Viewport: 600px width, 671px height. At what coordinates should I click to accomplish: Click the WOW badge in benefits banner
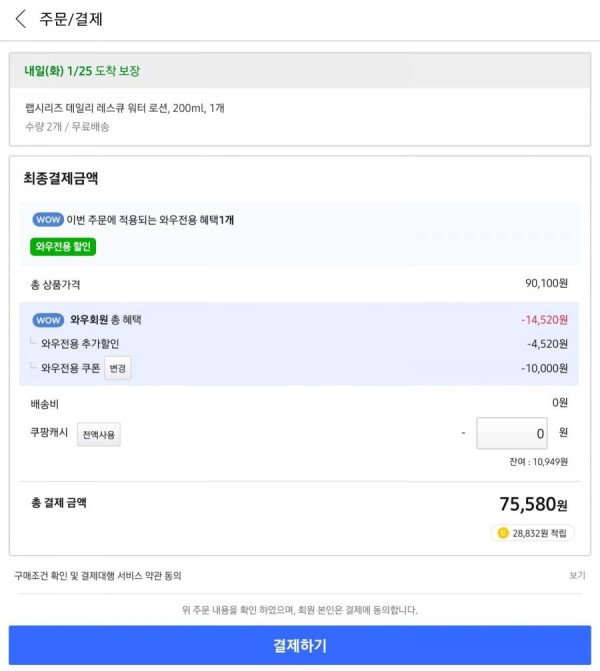pos(48,220)
